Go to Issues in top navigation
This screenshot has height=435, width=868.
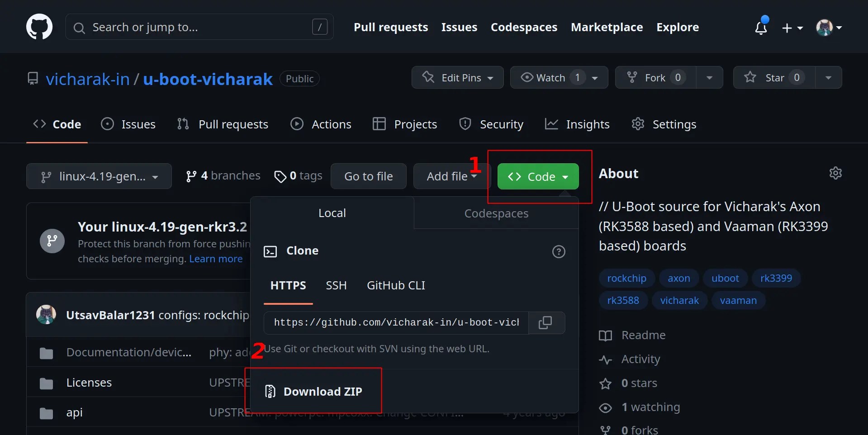[x=459, y=27]
